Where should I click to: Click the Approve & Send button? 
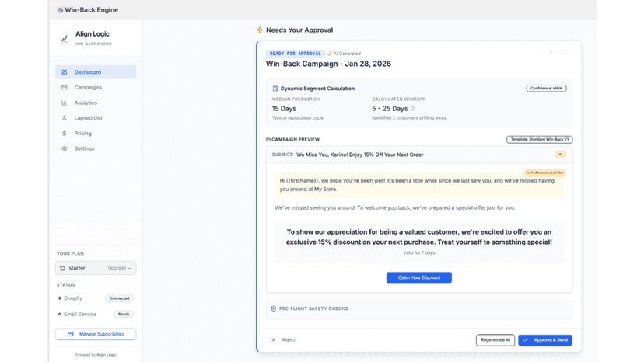click(545, 339)
